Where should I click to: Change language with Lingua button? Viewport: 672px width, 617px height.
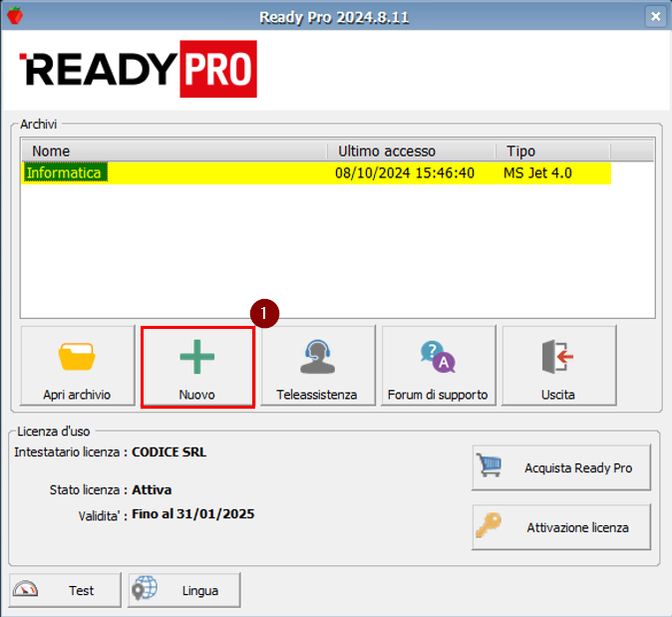pyautogui.click(x=183, y=590)
